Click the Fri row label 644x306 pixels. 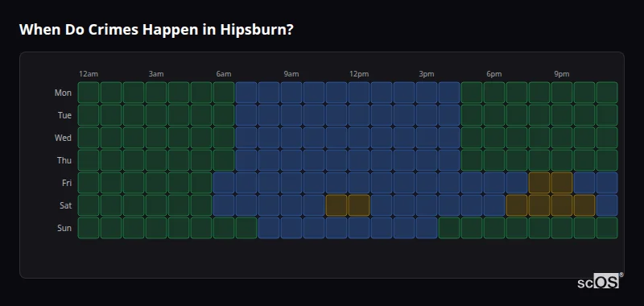pos(67,183)
